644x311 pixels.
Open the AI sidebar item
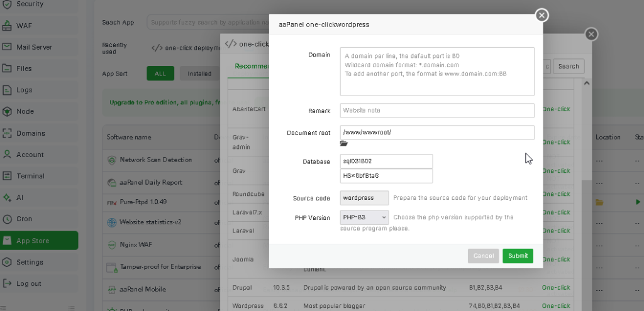pyautogui.click(x=39, y=197)
